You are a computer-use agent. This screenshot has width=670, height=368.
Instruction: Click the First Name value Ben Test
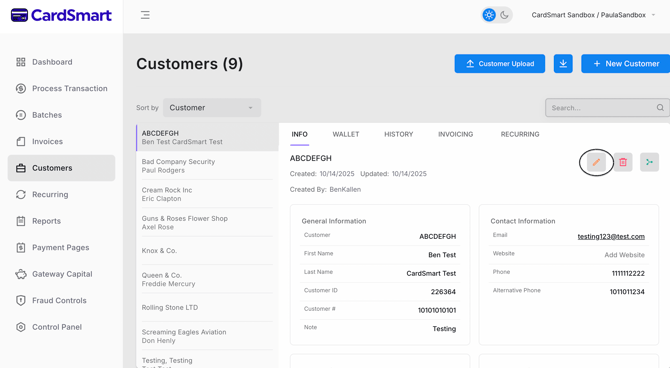442,255
